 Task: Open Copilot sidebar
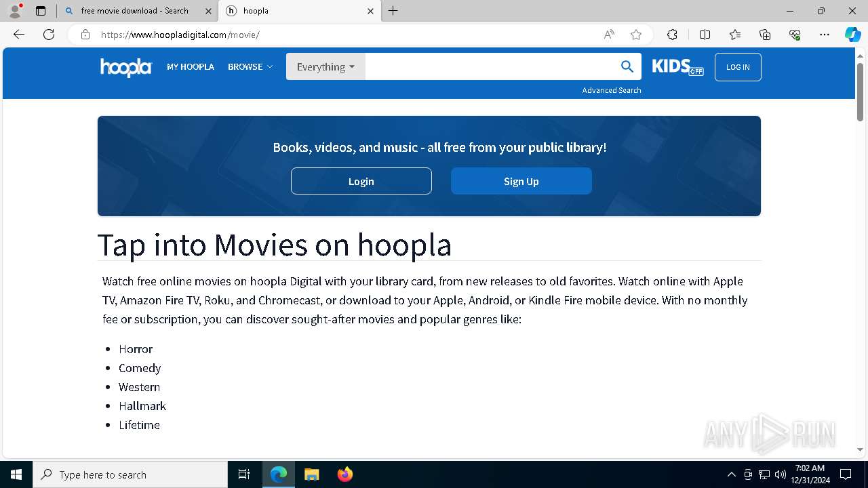tap(853, 35)
